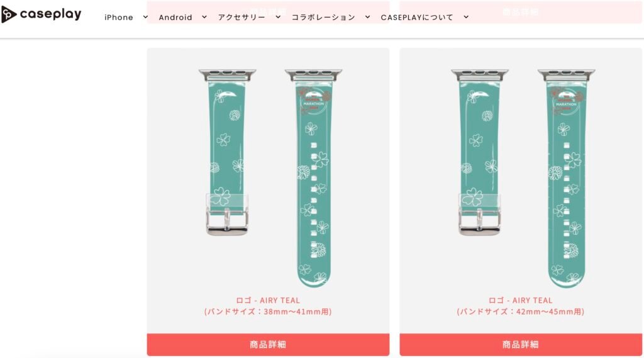The height and width of the screenshot is (358, 644).
Task: Open the アクセサリー menu
Action: [241, 17]
